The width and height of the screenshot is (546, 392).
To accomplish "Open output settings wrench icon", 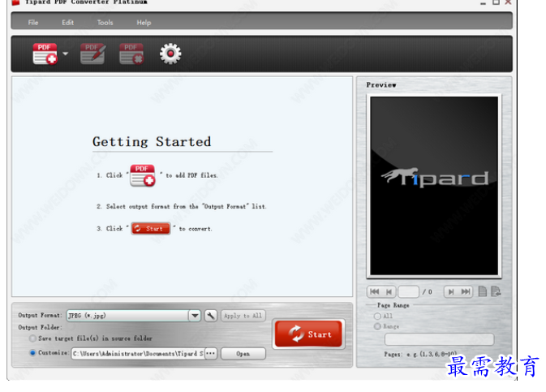I will [x=211, y=316].
